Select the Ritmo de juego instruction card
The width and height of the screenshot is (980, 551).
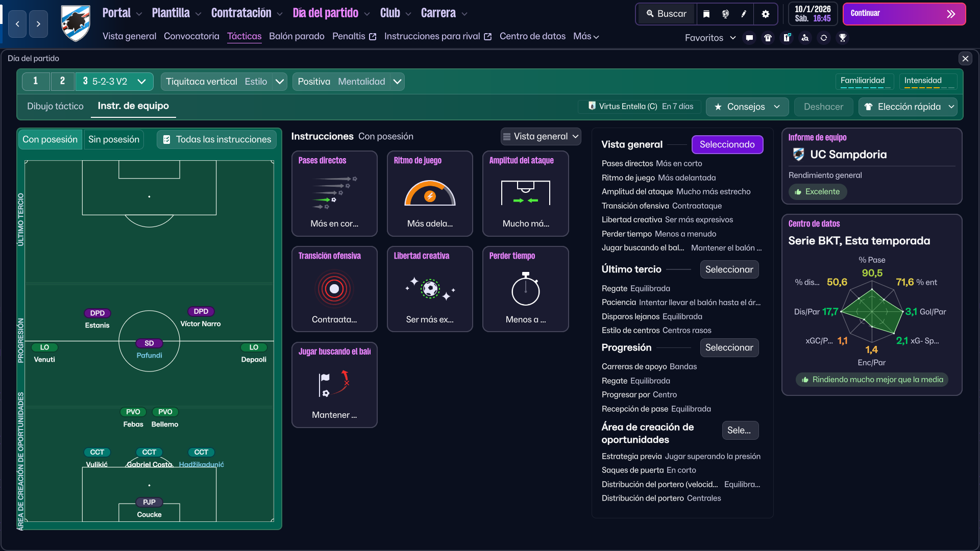[x=430, y=193]
